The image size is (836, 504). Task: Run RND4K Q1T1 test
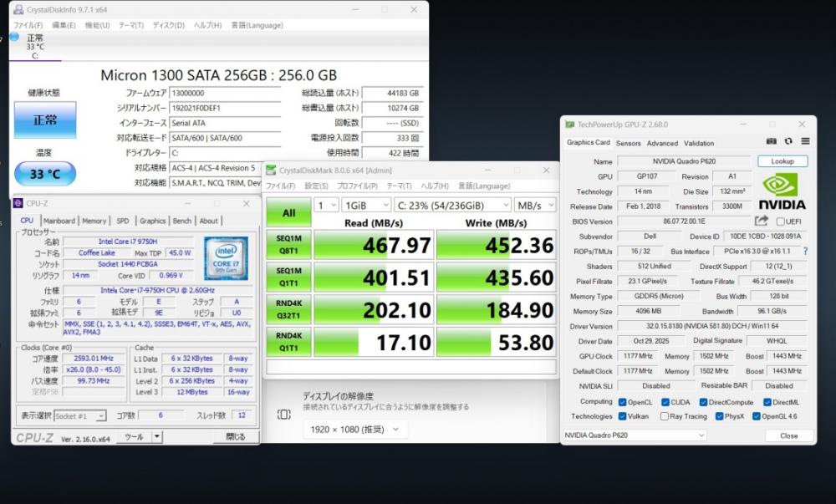coord(288,342)
